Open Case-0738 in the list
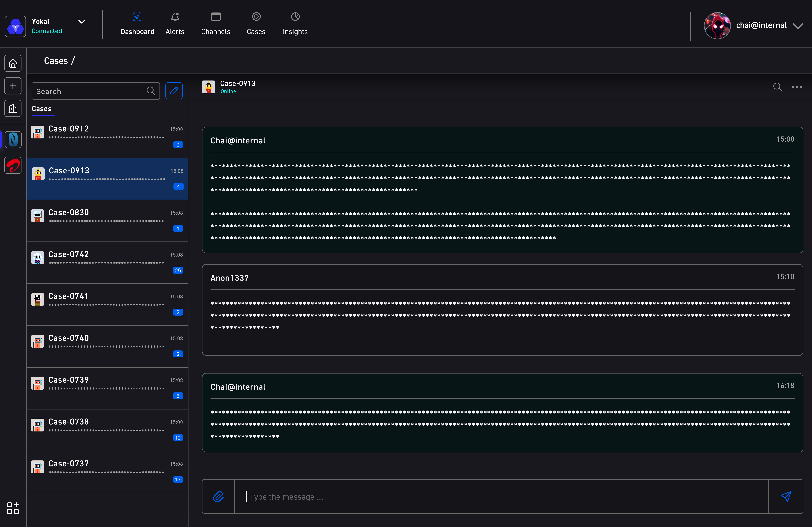 [x=107, y=430]
